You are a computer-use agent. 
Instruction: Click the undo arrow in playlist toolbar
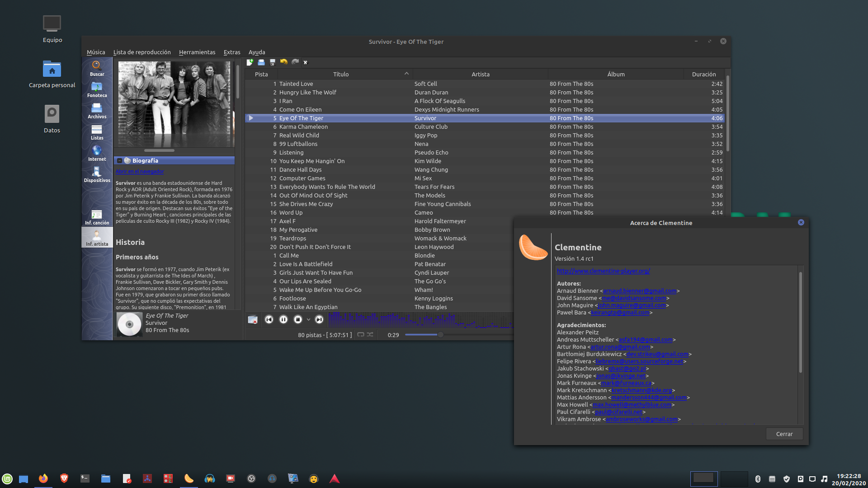coord(283,62)
